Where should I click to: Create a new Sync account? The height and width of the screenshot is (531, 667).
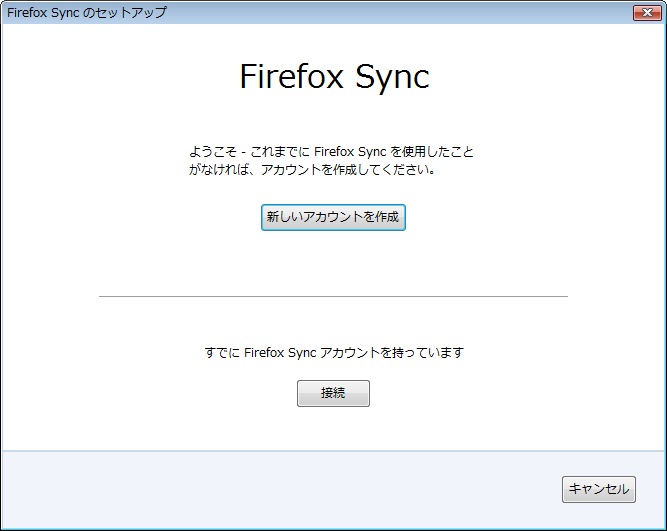click(333, 217)
